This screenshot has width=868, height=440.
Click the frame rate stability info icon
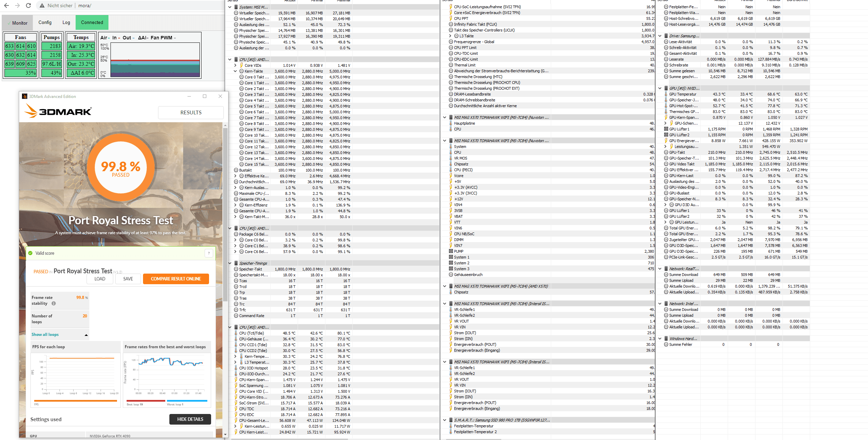(x=54, y=303)
